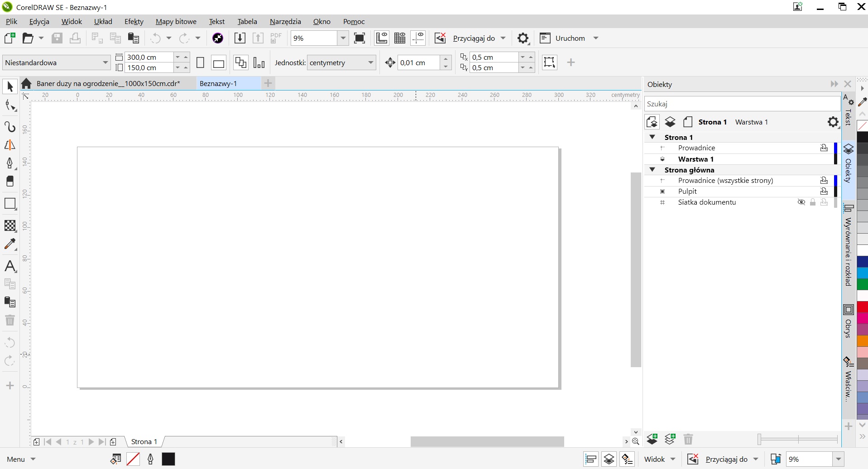Select the Text tool
Viewport: 868px width, 469px height.
tap(10, 266)
